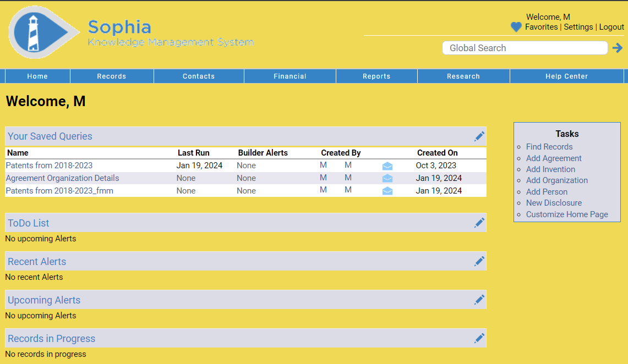This screenshot has height=364, width=628.
Task: Open the Financial menu
Action: tap(290, 76)
